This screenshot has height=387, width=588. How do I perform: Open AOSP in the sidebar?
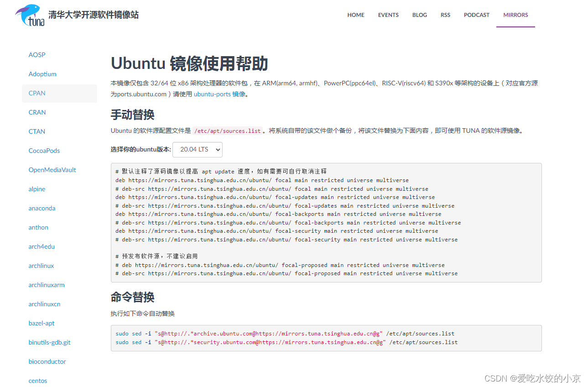[37, 55]
